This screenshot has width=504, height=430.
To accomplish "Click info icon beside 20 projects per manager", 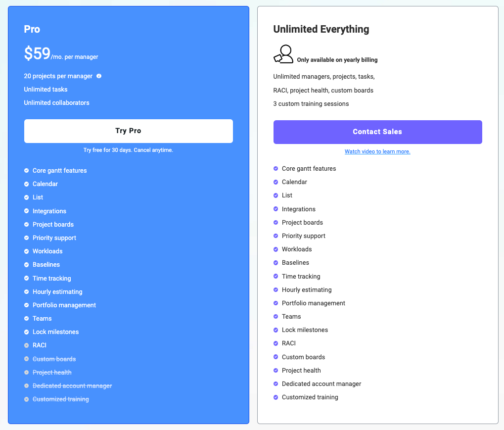I will coord(99,76).
